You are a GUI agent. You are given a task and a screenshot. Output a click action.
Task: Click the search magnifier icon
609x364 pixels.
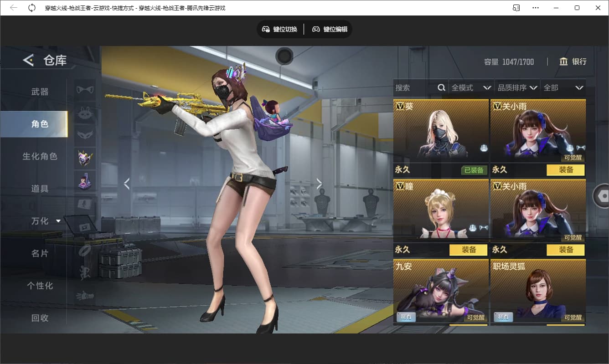click(x=441, y=87)
